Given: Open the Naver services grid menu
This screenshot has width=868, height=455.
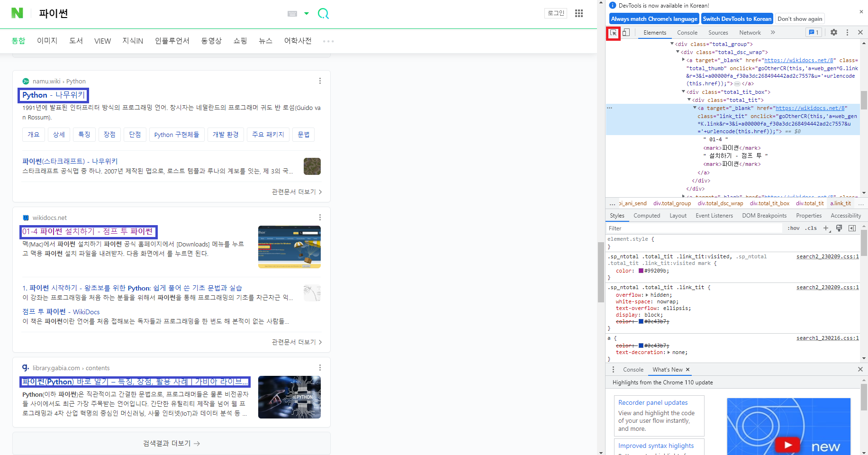Looking at the screenshot, I should 579,13.
